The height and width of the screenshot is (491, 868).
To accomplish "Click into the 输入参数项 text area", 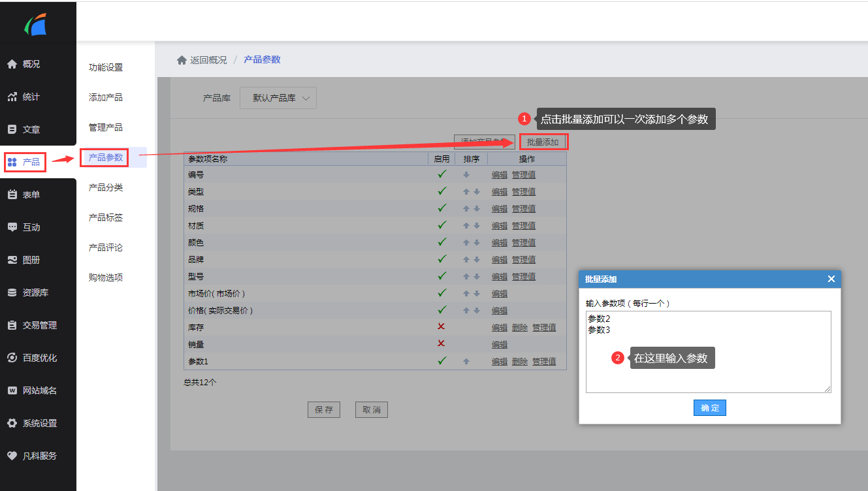I will 709,352.
